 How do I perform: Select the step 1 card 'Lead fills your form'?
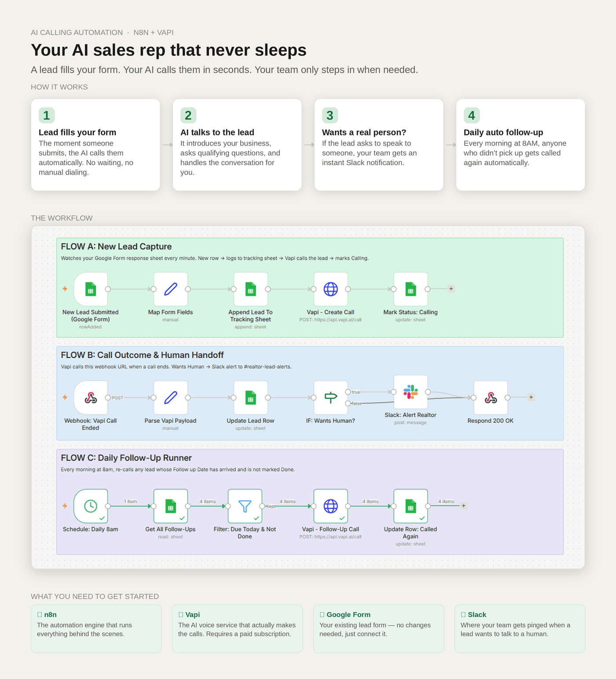click(x=95, y=145)
